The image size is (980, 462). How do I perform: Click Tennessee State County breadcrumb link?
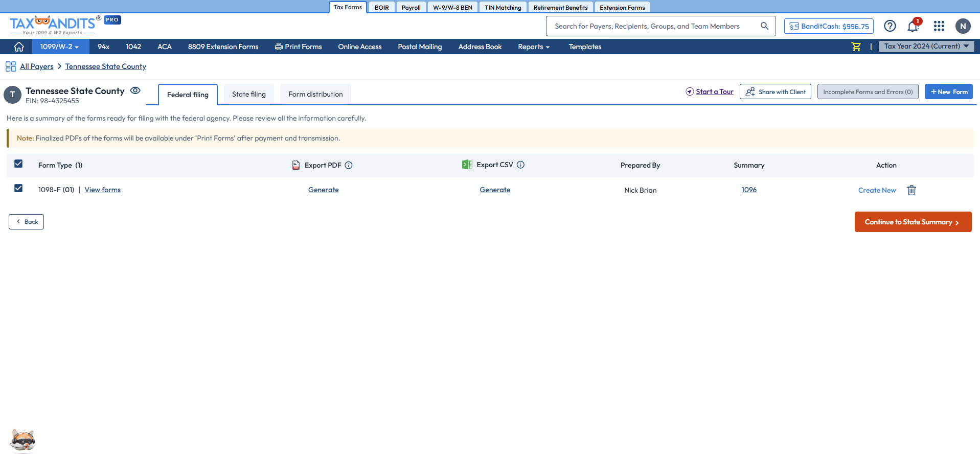(106, 66)
